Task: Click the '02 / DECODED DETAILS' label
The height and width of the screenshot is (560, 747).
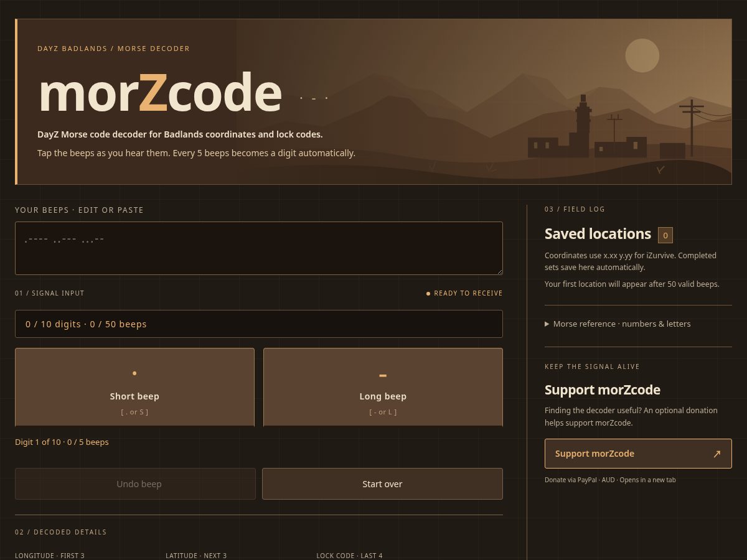Action: click(61, 532)
